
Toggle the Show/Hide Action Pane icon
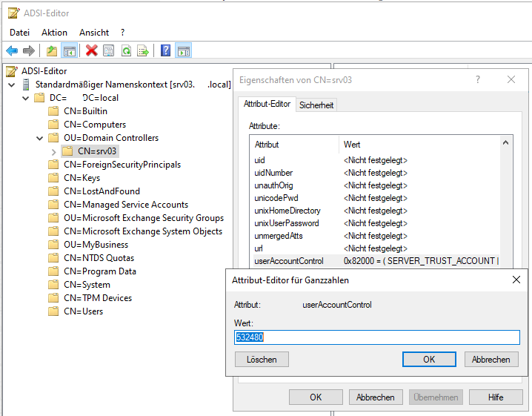tap(183, 50)
